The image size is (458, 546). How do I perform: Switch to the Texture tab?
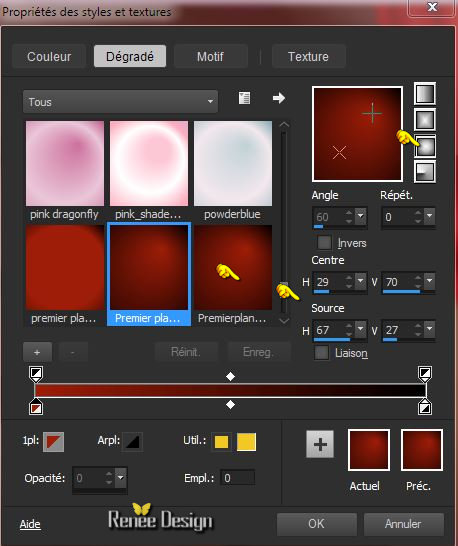pos(308,56)
